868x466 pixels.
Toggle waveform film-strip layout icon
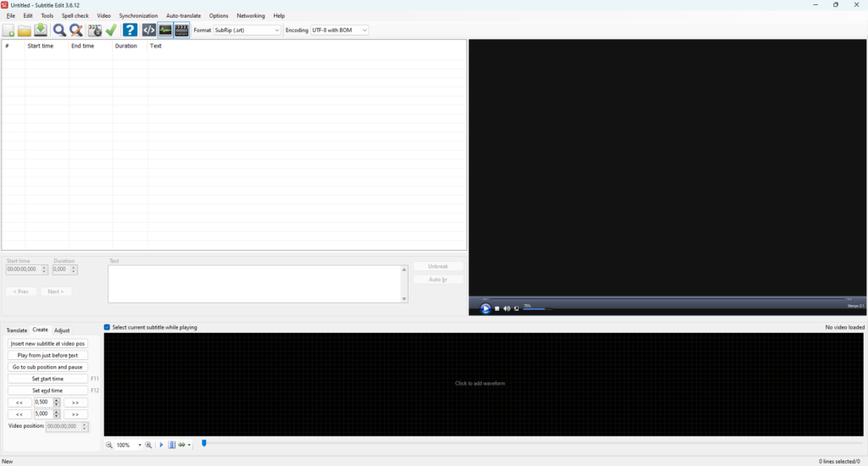coord(171,445)
